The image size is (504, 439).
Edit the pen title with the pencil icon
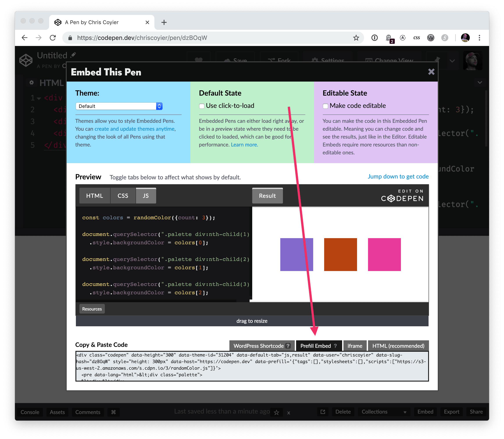[x=73, y=55]
